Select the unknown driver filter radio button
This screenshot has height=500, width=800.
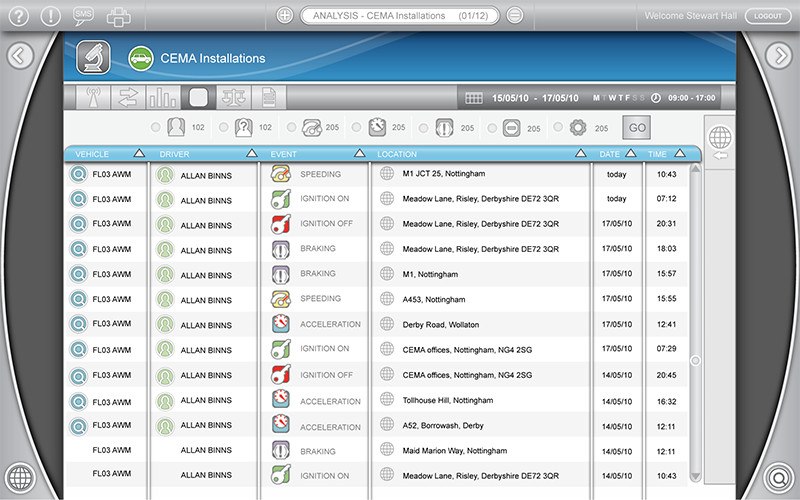[223, 128]
